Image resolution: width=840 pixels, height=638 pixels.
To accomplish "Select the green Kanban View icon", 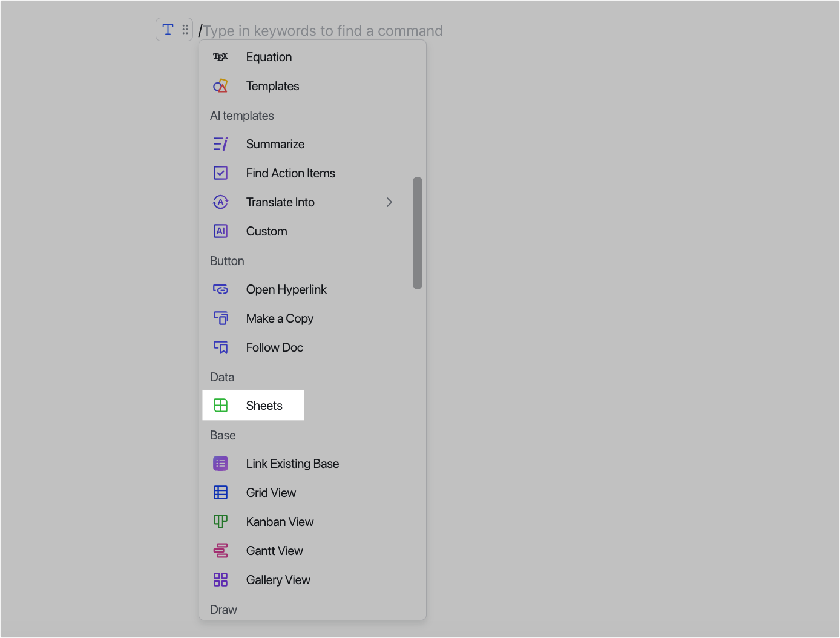I will [x=220, y=521].
